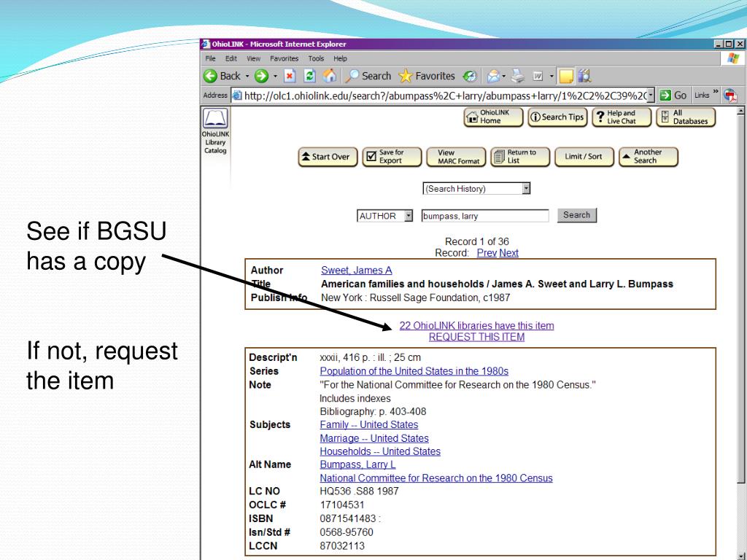Open Search Tips
The width and height of the screenshot is (747, 560).
coord(557,117)
